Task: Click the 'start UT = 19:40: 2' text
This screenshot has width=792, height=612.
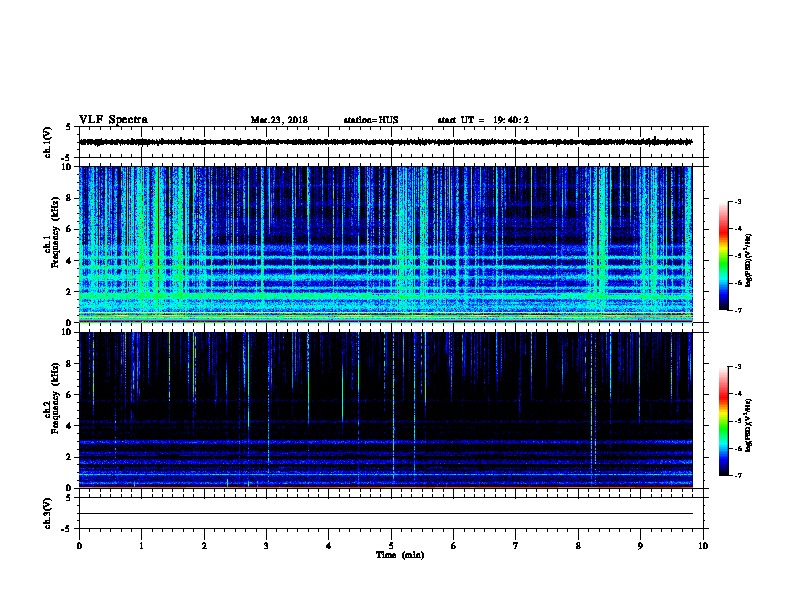Action: (483, 120)
